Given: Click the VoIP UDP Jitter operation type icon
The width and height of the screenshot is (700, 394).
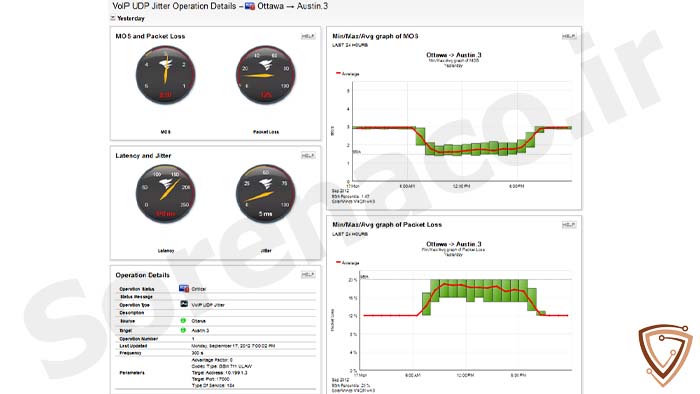Looking at the screenshot, I should 184,304.
